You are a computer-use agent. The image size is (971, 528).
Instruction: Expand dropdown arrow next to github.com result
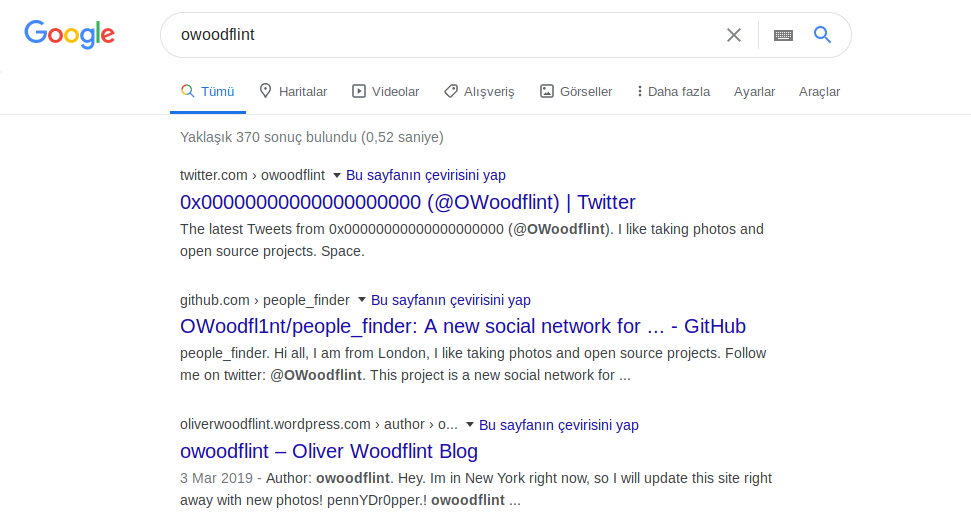[361, 300]
